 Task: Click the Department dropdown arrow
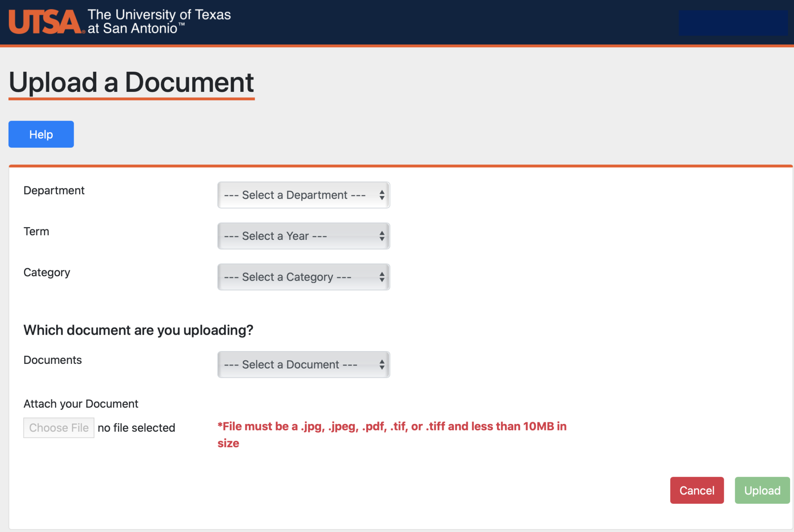tap(381, 195)
